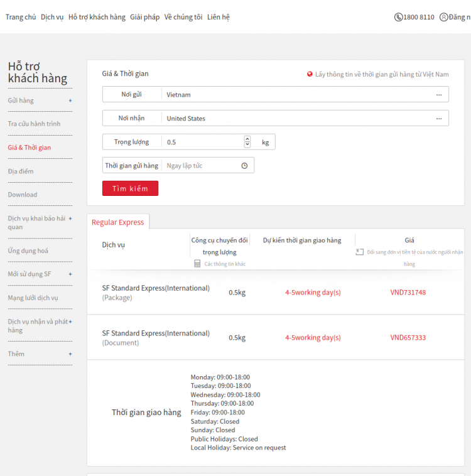Click the user account icon beside Đăng n

pyautogui.click(x=443, y=17)
